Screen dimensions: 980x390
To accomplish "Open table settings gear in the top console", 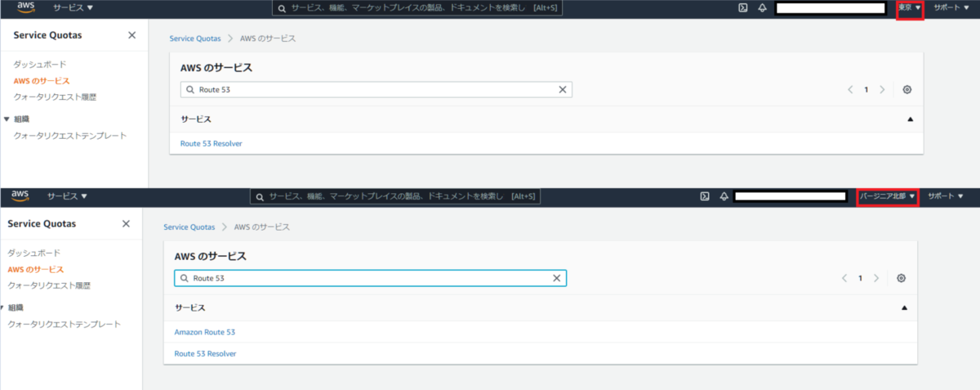I will point(906,90).
